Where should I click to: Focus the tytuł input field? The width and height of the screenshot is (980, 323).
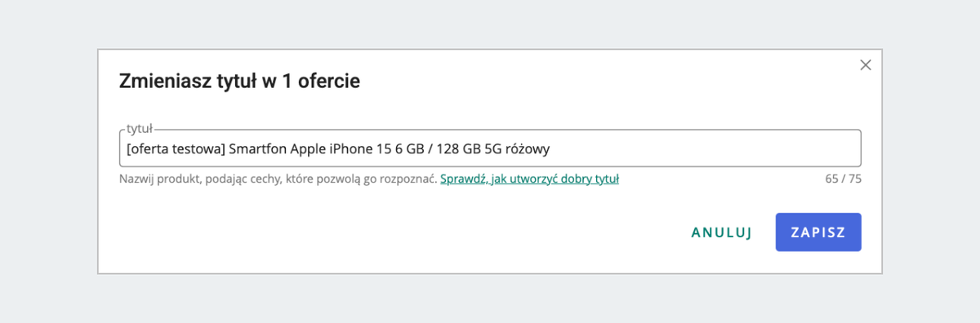click(490, 148)
